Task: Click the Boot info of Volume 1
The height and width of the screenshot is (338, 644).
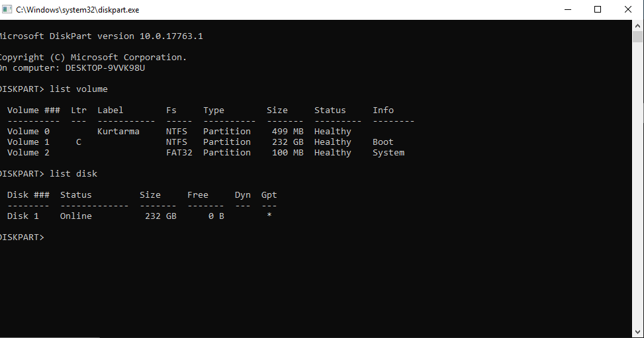Action: click(x=383, y=142)
